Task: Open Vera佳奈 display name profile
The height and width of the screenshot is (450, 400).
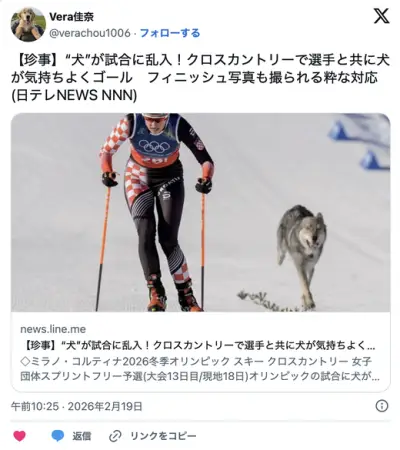Action: pyautogui.click(x=71, y=17)
